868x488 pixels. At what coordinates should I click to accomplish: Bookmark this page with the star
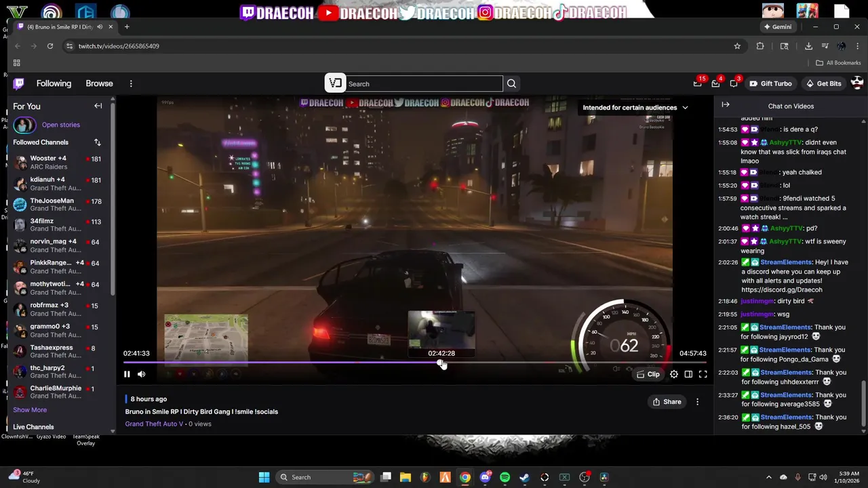click(x=737, y=46)
